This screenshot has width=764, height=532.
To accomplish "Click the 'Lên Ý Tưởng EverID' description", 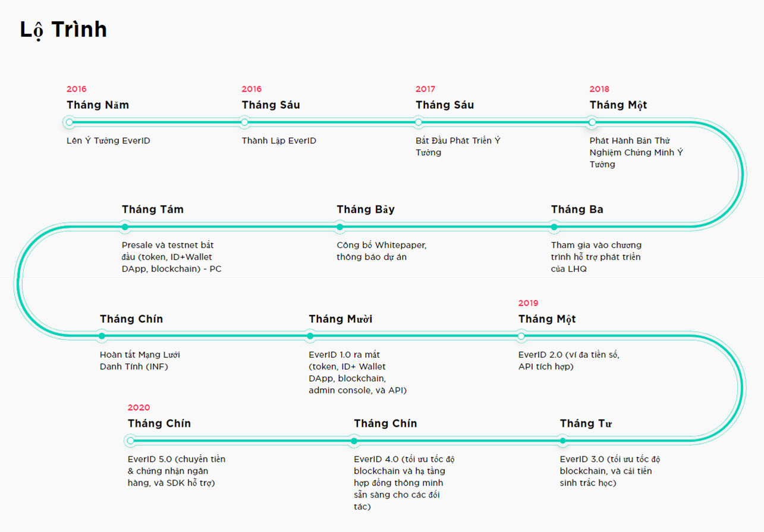I will pyautogui.click(x=108, y=141).
